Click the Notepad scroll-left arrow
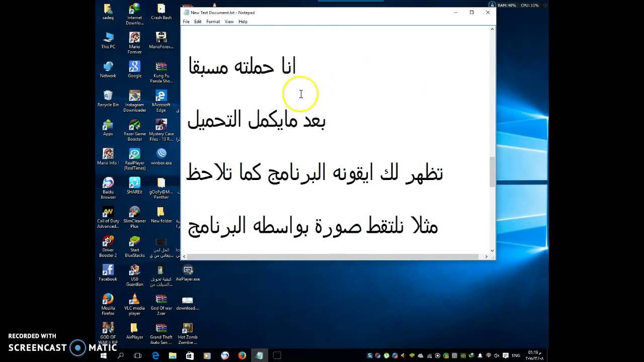The height and width of the screenshot is (362, 644). tap(184, 256)
